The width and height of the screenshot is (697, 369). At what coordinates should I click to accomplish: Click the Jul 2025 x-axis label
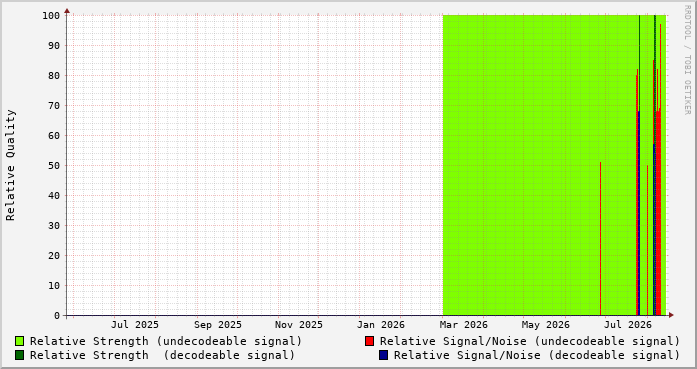(x=135, y=325)
